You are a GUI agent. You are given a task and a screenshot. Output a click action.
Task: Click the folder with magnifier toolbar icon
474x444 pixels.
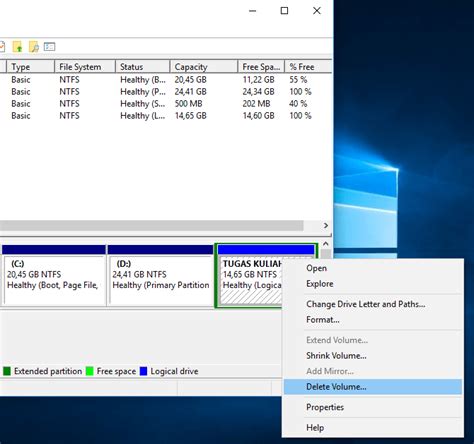pyautogui.click(x=34, y=47)
